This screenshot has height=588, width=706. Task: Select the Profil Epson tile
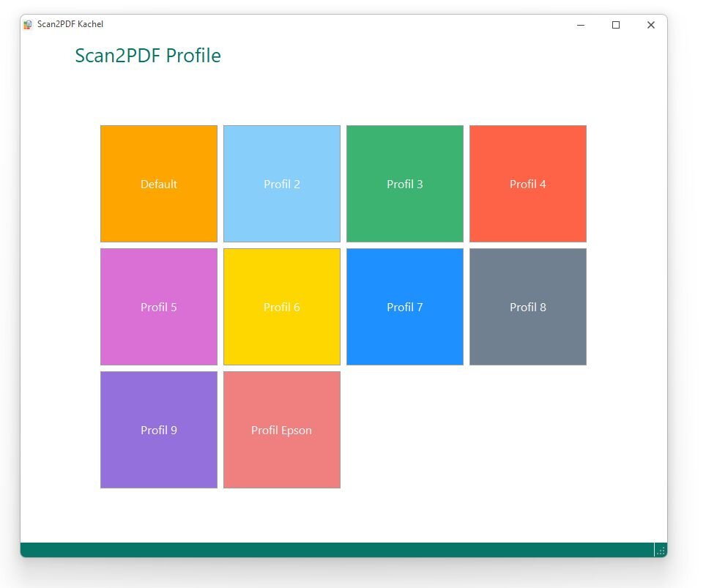click(282, 430)
